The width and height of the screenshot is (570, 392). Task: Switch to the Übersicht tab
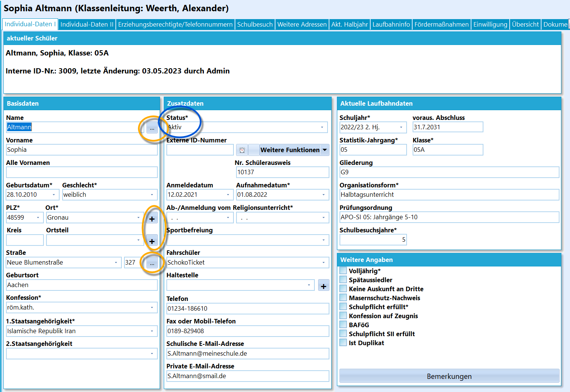(x=525, y=24)
